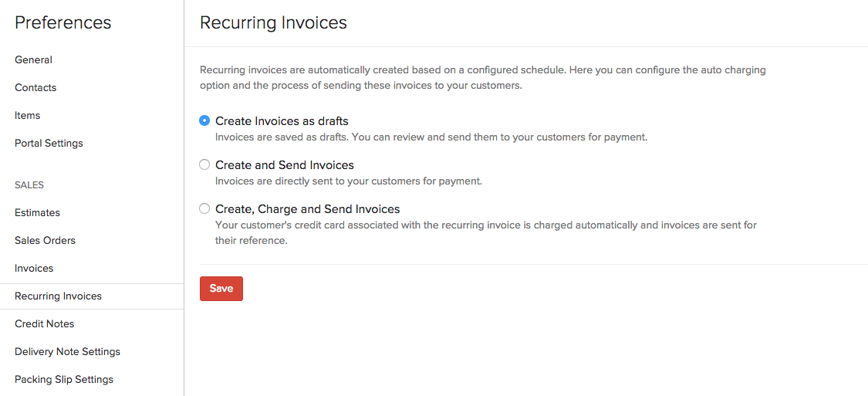This screenshot has height=396, width=868.
Task: Go to Invoices preferences
Action: point(34,268)
